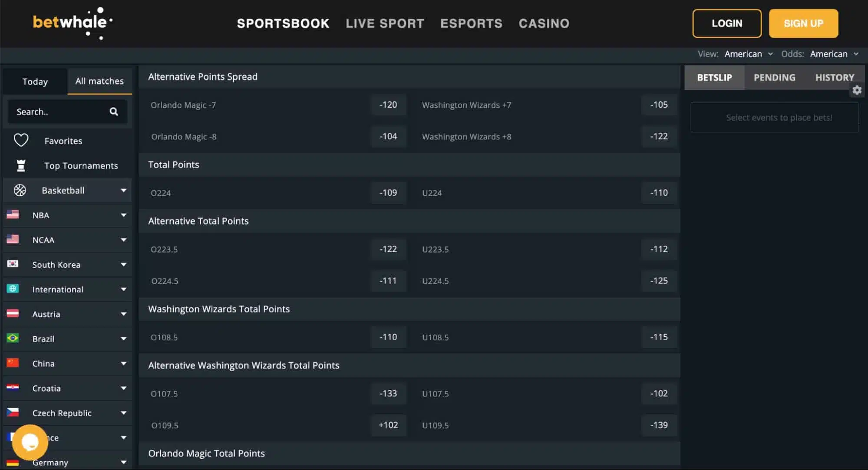This screenshot has height=470, width=868.
Task: Select the HISTORY betslip tab
Action: tap(835, 77)
